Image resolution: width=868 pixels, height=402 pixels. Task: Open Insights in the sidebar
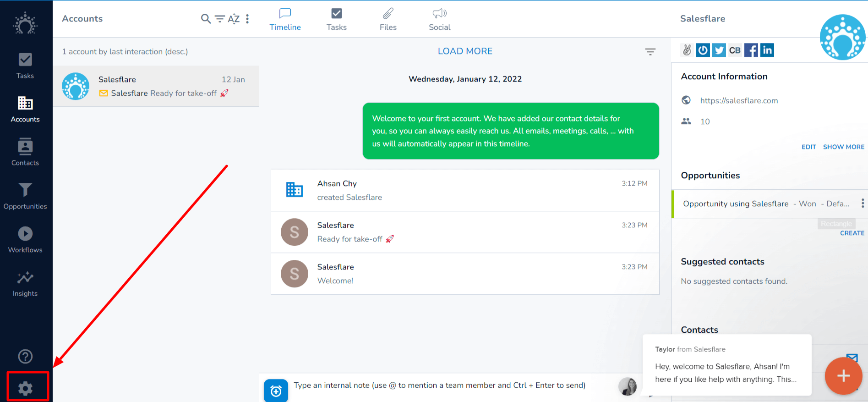click(x=25, y=284)
